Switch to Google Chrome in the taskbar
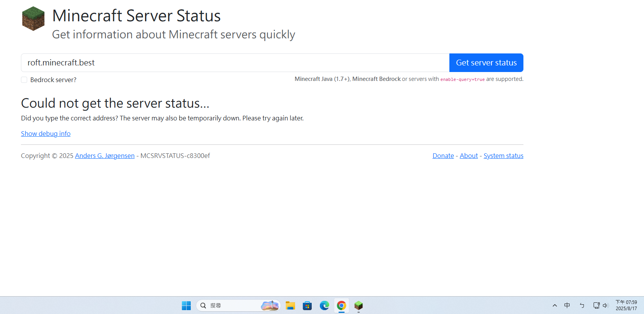The width and height of the screenshot is (644, 314). tap(342, 305)
